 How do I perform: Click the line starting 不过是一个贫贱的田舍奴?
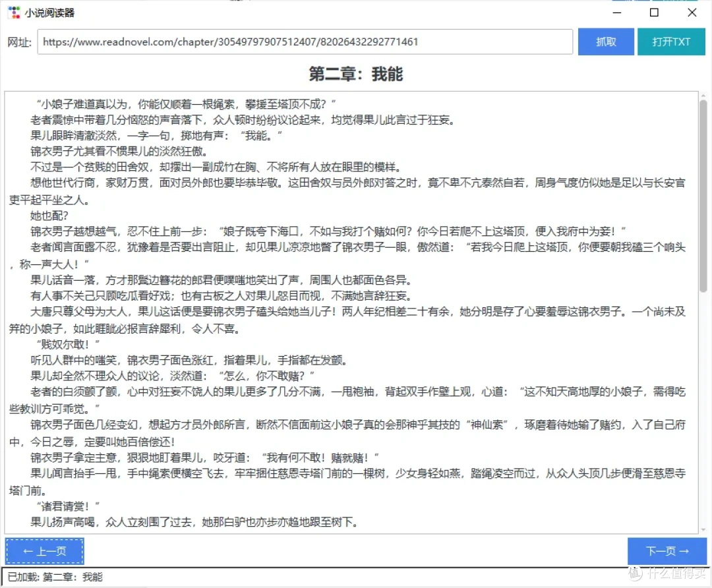tap(216, 167)
